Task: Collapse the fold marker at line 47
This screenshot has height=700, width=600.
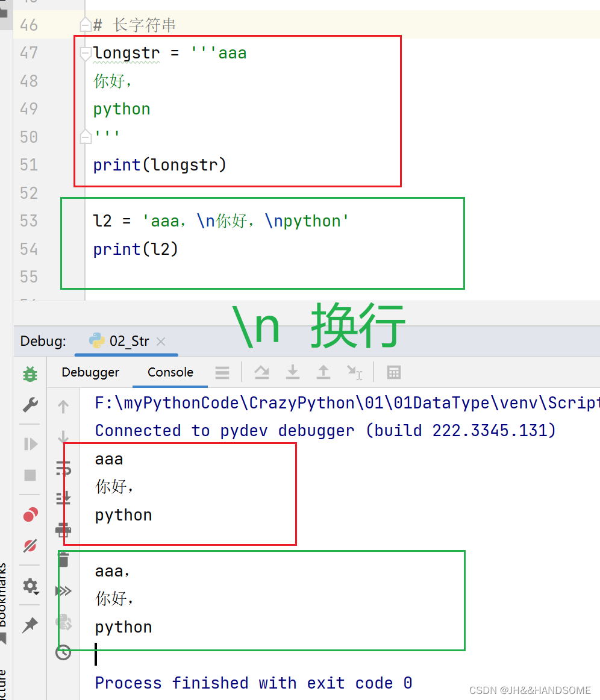Action: click(86, 53)
